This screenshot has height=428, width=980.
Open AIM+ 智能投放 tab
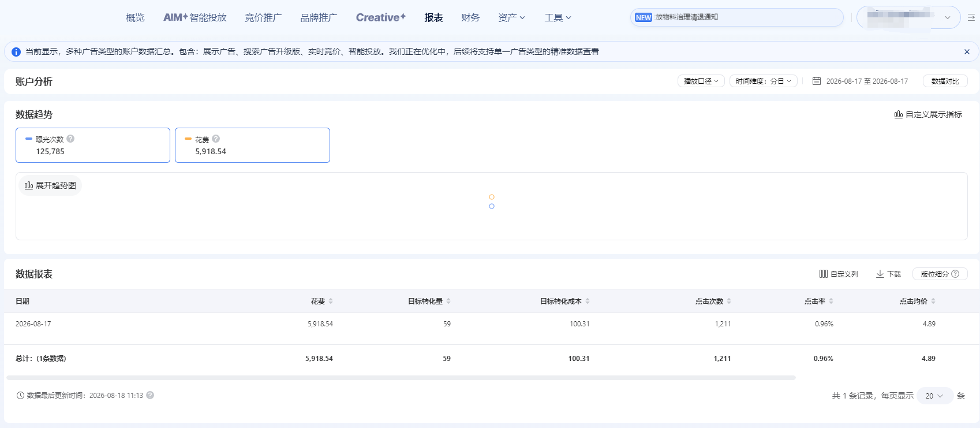coord(195,18)
